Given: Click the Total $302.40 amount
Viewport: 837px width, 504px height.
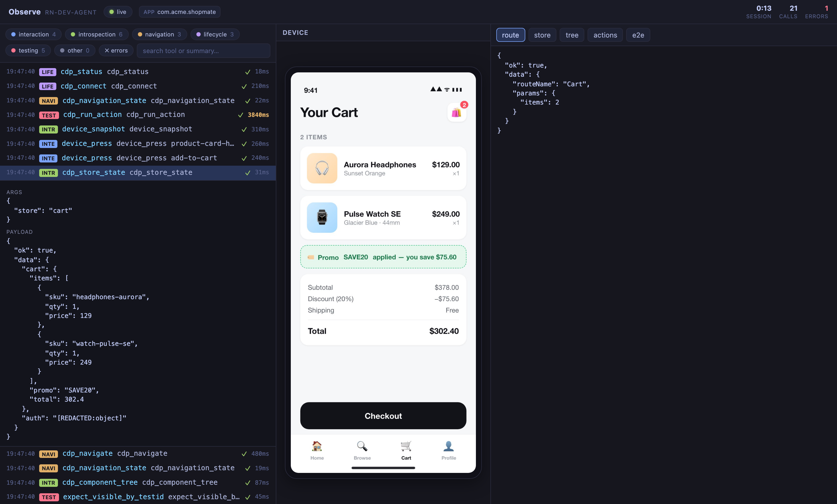Looking at the screenshot, I should [x=444, y=331].
